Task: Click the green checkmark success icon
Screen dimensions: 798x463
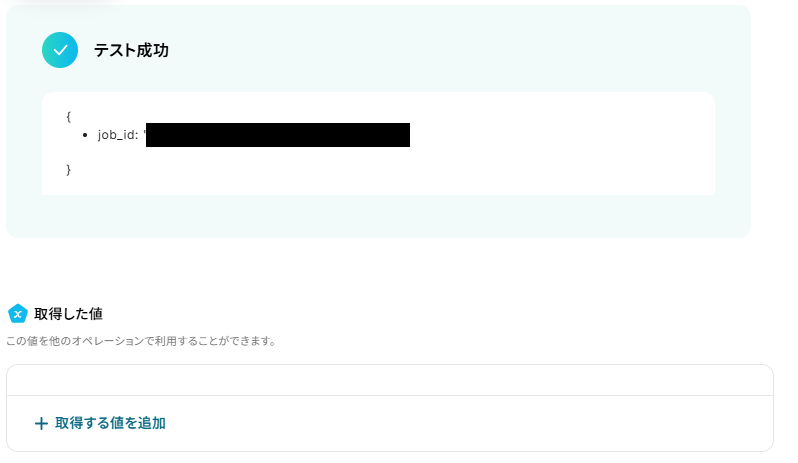Action: (x=60, y=50)
